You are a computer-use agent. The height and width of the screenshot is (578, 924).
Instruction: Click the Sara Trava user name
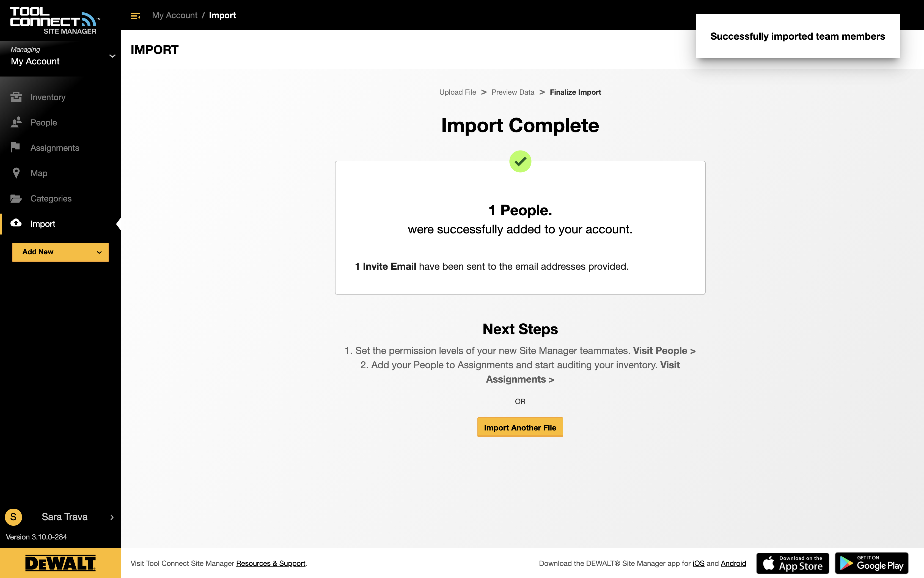(x=65, y=517)
